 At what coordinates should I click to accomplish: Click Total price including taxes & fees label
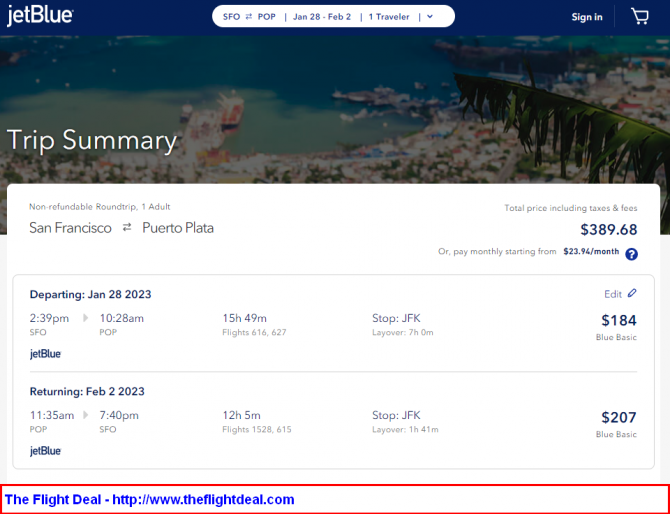pyautogui.click(x=571, y=208)
